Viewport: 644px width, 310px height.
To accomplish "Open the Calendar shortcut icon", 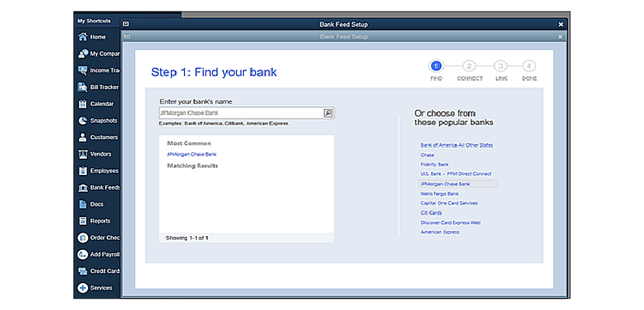I will tap(82, 104).
